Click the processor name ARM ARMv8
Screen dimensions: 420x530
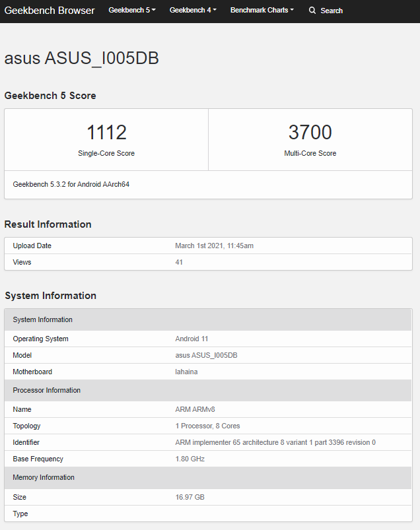click(x=195, y=409)
